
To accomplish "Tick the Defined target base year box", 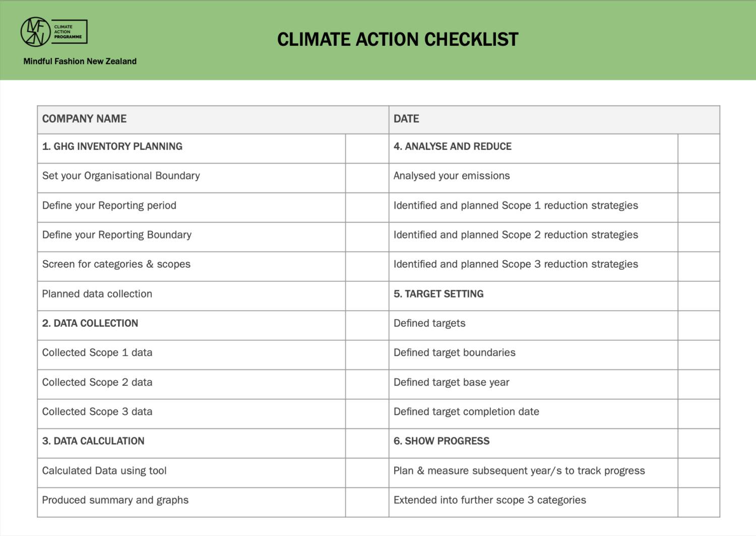I will (x=699, y=384).
